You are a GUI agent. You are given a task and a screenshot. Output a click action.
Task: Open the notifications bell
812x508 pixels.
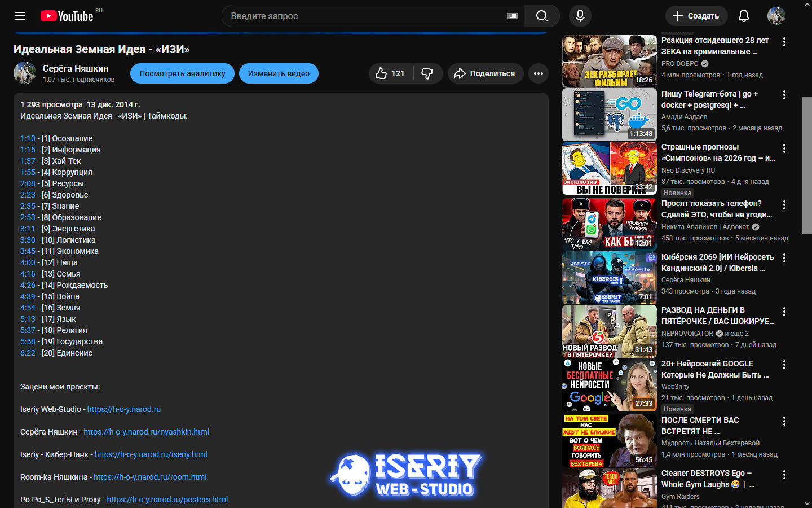point(743,16)
